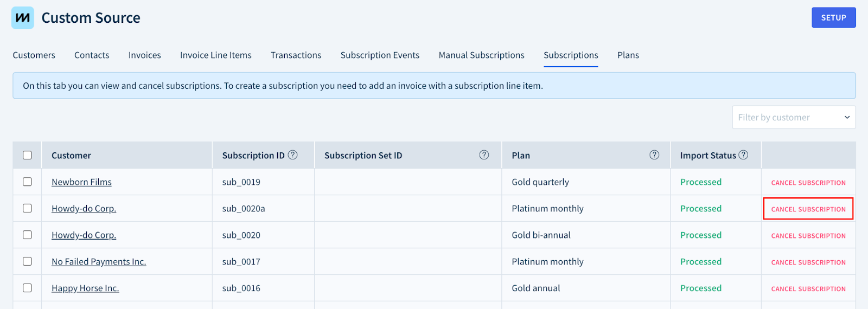Cancel subscription sub_0017
Screen dimensions: 868x309
(808, 262)
